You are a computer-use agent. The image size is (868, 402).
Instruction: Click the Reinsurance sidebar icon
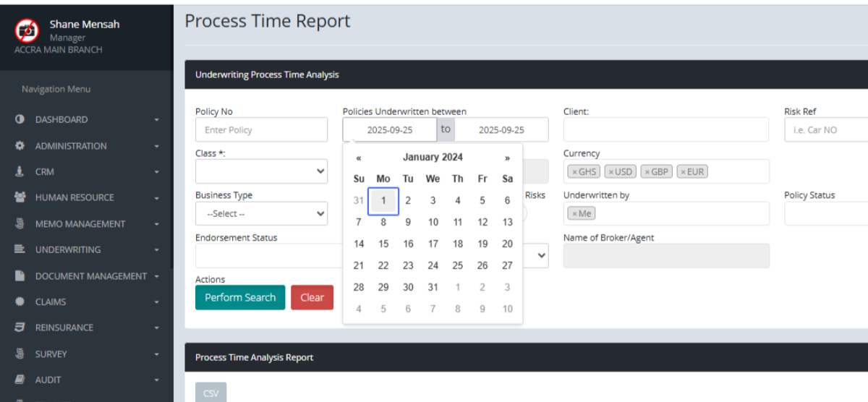20,328
